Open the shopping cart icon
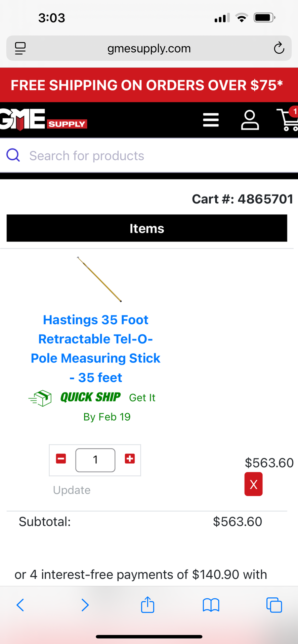Viewport: 298px width, 644px height. (287, 120)
